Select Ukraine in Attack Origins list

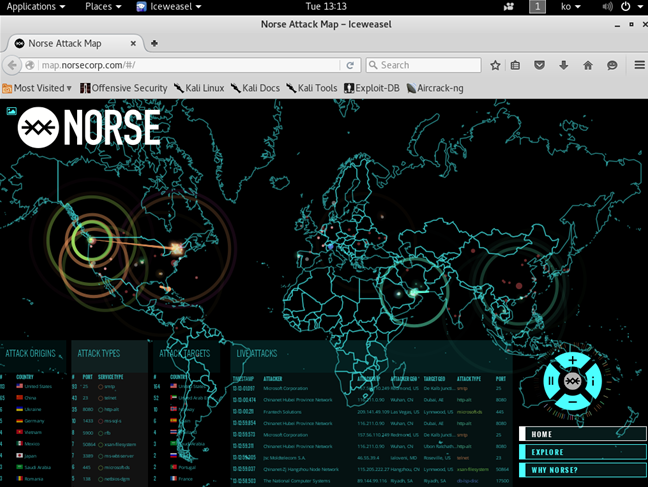click(29, 409)
